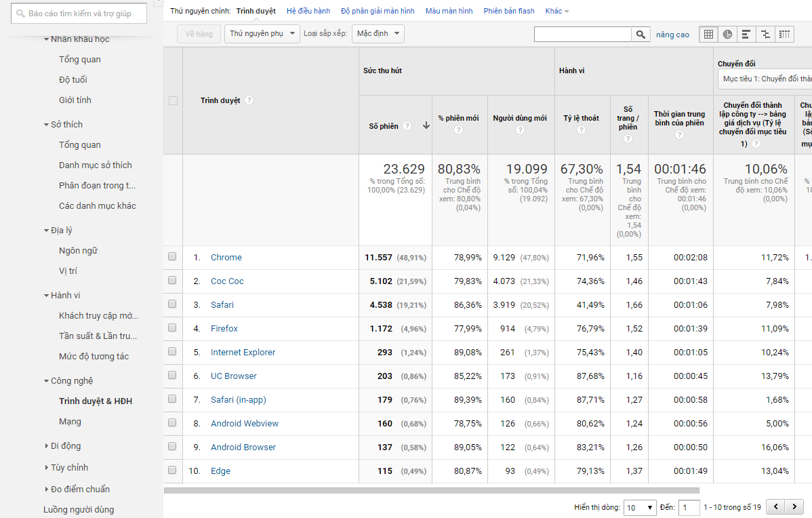Select the comparison view icon
Image resolution: width=812 pixels, height=518 pixels.
point(765,34)
